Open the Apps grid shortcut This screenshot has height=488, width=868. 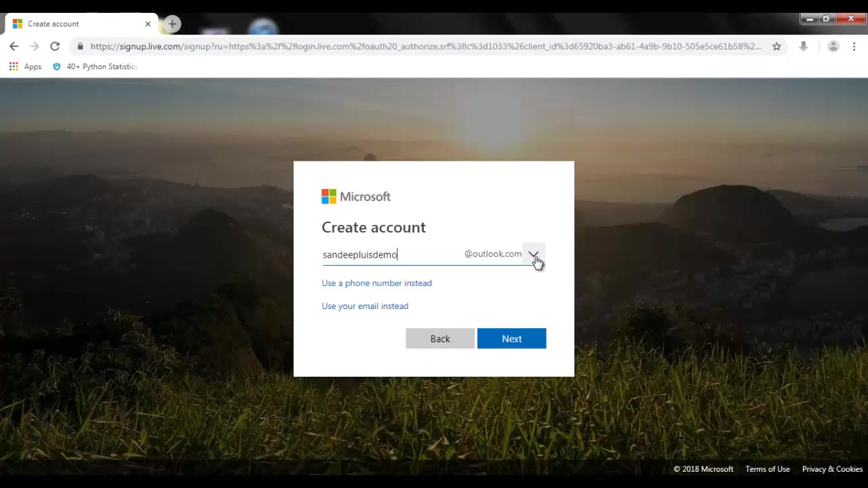coord(25,66)
